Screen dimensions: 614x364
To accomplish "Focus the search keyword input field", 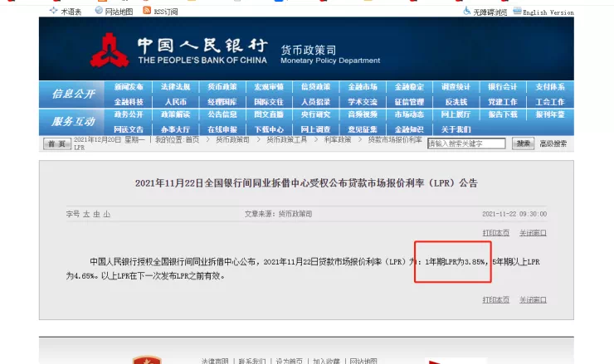I will [x=465, y=143].
